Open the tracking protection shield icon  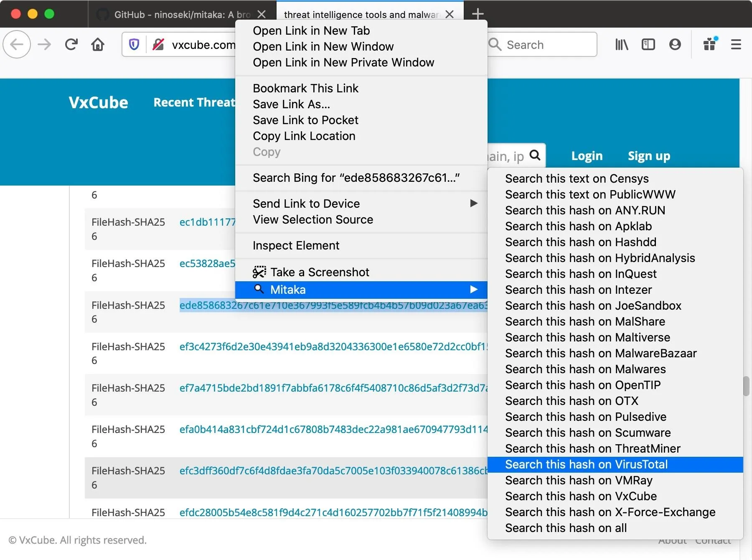134,44
